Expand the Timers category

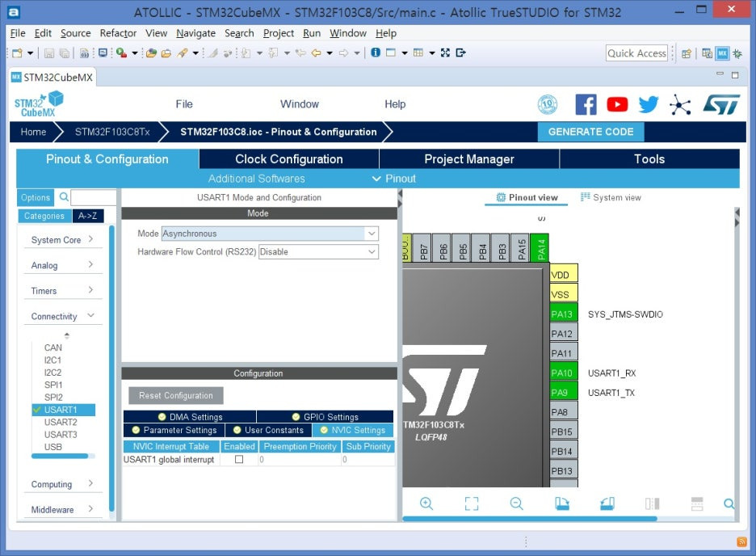click(x=63, y=291)
